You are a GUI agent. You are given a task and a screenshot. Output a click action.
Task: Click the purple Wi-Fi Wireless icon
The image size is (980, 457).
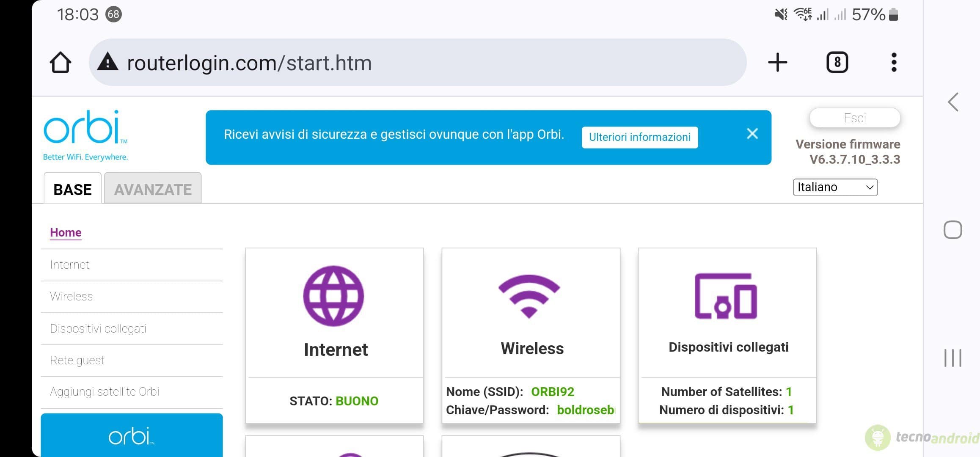pos(529,296)
